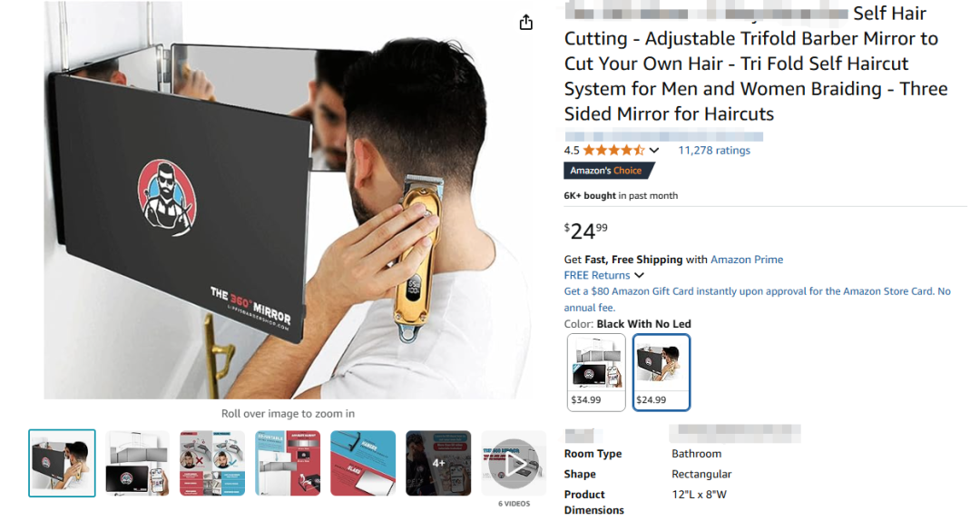980x521 pixels.
Task: Open the 4+ more images thumbnail
Action: click(x=438, y=464)
